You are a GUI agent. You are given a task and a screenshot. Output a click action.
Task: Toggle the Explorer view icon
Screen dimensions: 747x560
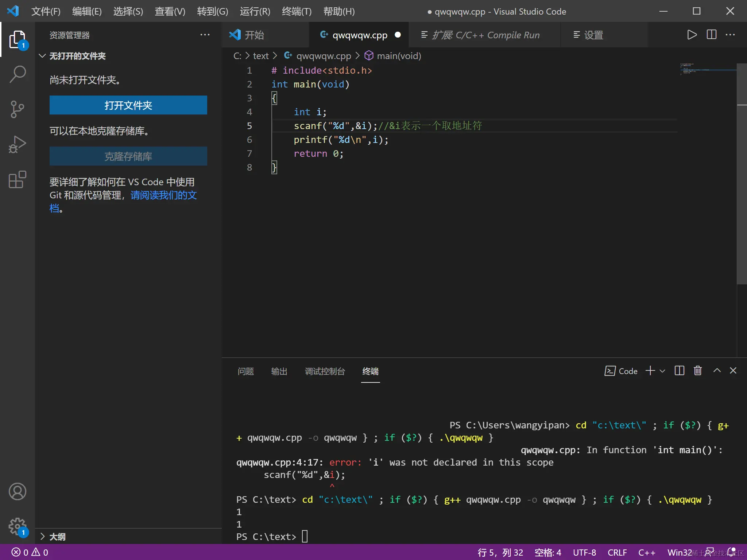coord(17,39)
